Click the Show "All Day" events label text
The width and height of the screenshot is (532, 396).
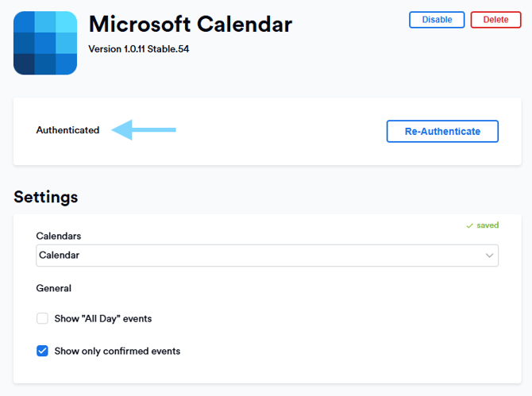[x=102, y=318]
